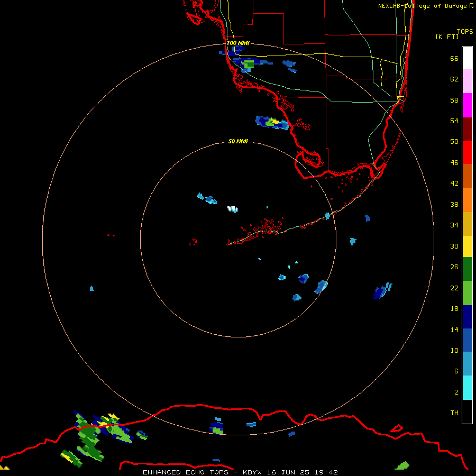Click the 26 value on the scale
This screenshot has height=476, width=476.
[x=454, y=267]
